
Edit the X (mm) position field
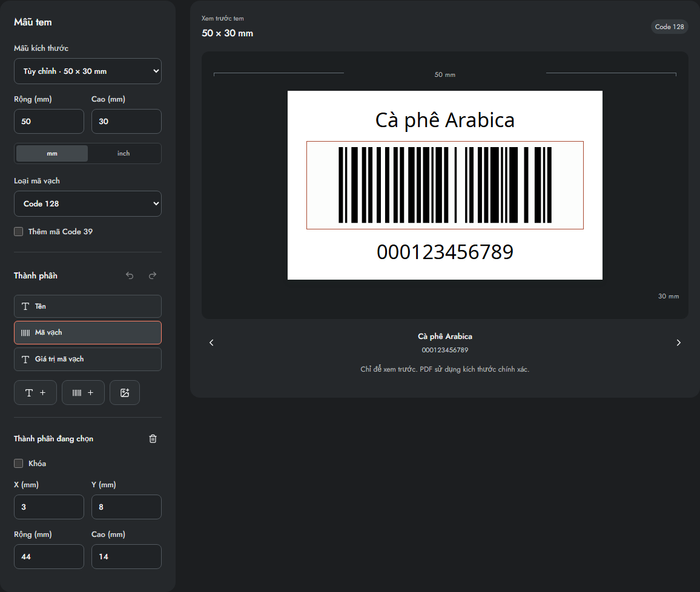click(49, 507)
